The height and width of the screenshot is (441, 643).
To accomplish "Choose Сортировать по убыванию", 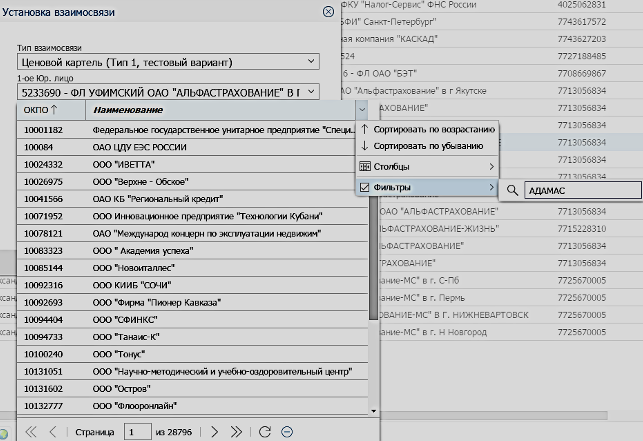I will click(428, 146).
